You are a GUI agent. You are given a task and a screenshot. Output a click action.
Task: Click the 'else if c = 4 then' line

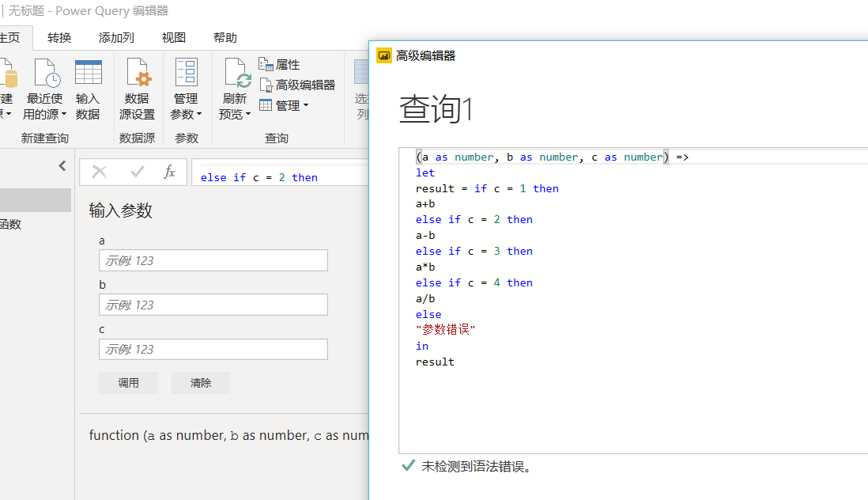474,282
